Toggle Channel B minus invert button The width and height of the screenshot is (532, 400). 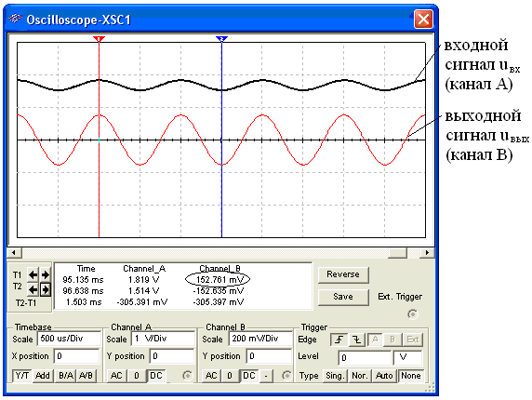[266, 376]
